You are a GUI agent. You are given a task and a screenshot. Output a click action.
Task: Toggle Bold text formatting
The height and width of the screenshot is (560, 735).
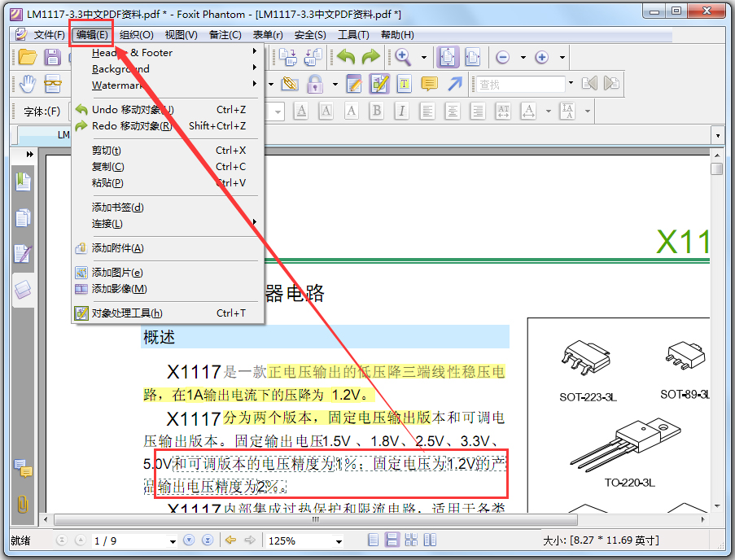click(376, 111)
